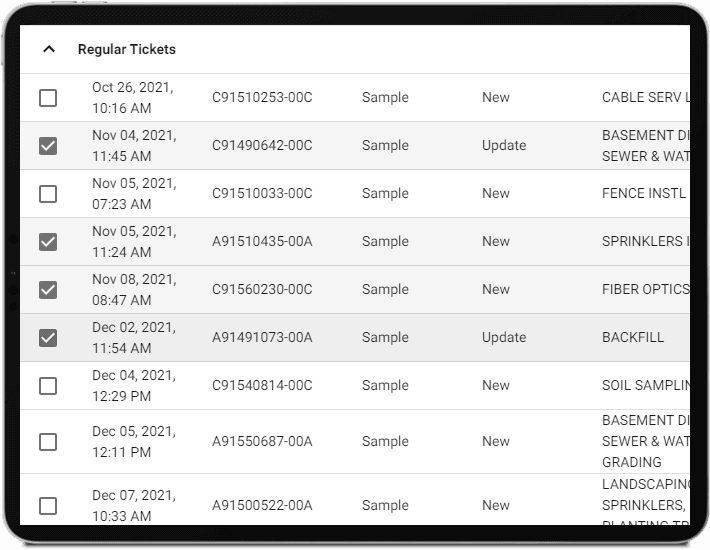This screenshot has width=710, height=550.
Task: Click the Dec 05, 2021 date cell
Action: 135,441
